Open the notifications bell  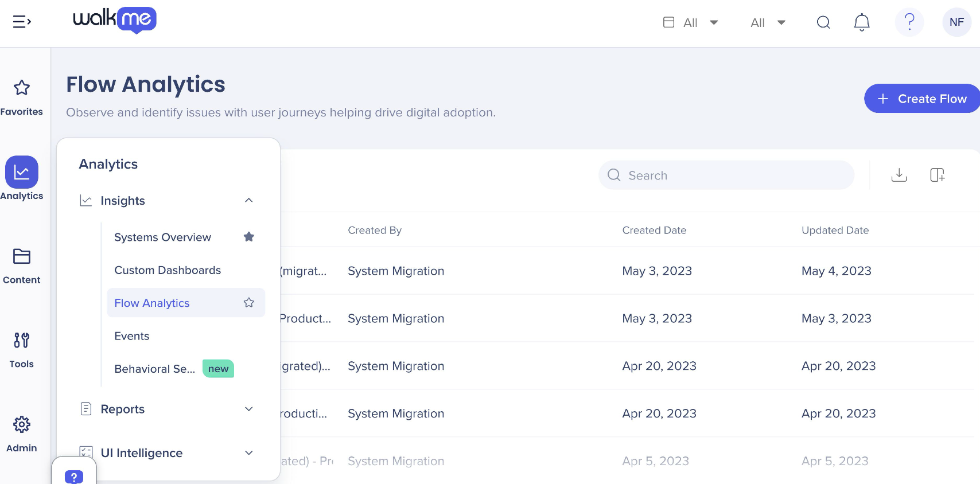(x=861, y=22)
